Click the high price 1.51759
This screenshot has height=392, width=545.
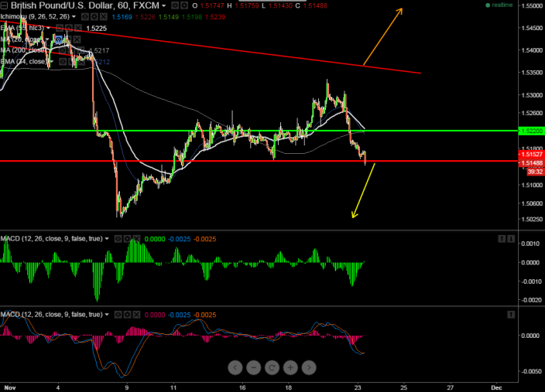pyautogui.click(x=247, y=6)
